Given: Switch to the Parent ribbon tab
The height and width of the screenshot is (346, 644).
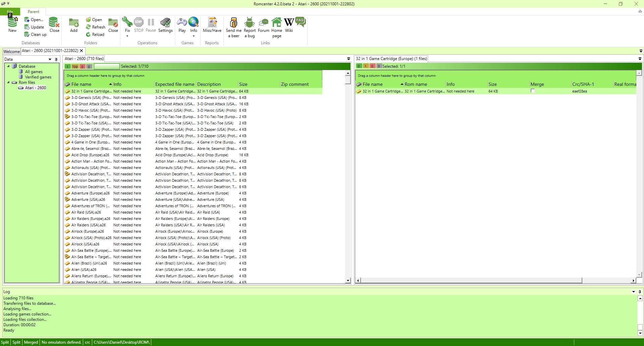Looking at the screenshot, I should (34, 11).
